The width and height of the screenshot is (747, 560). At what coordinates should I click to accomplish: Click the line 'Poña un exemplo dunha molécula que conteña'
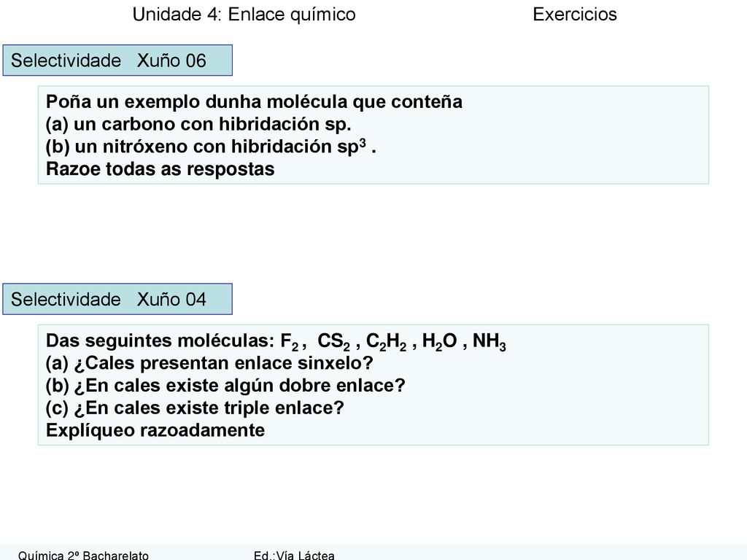click(x=254, y=102)
